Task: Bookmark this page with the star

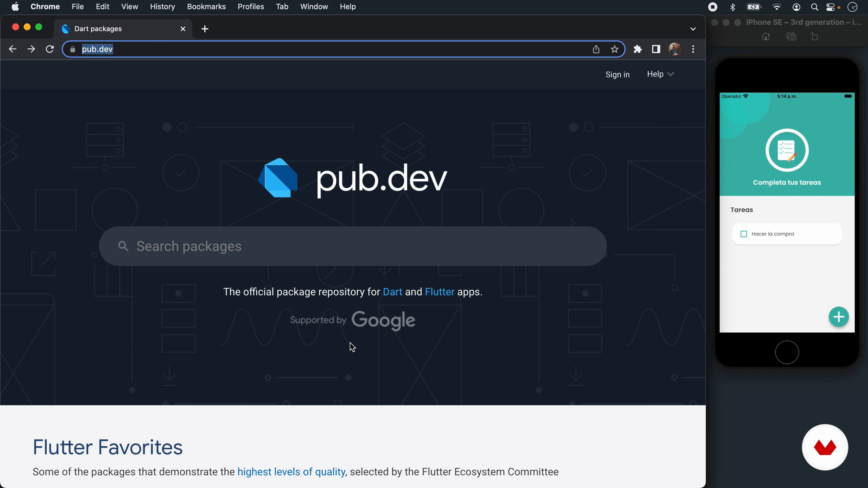Action: [x=615, y=49]
